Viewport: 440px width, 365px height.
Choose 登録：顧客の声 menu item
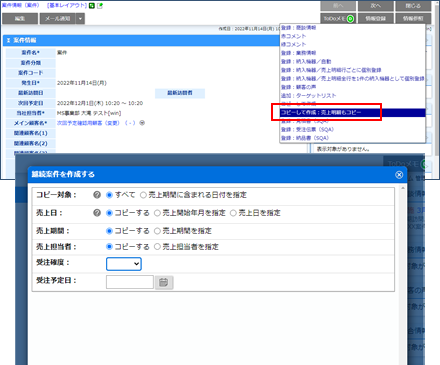coord(298,87)
